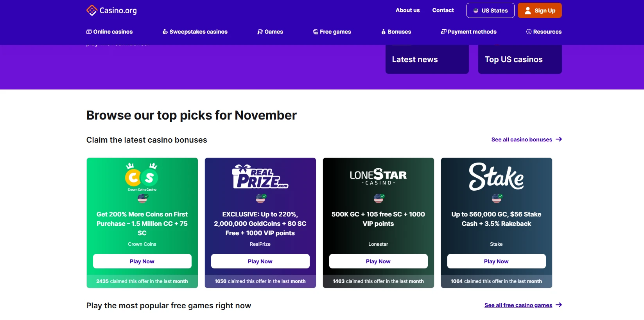The image size is (644, 320).
Task: Click the Casino.org logo icon
Action: (91, 10)
